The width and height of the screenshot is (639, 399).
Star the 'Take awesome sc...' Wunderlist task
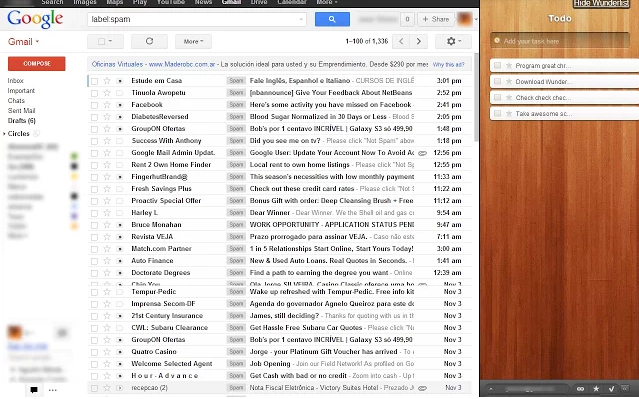[x=509, y=114]
